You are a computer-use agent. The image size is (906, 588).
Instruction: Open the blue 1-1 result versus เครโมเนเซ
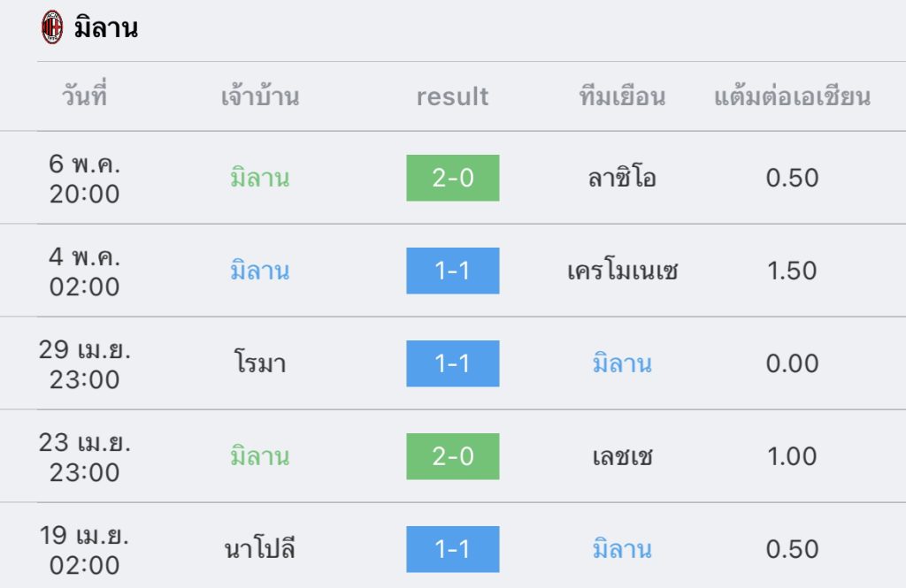click(x=452, y=271)
